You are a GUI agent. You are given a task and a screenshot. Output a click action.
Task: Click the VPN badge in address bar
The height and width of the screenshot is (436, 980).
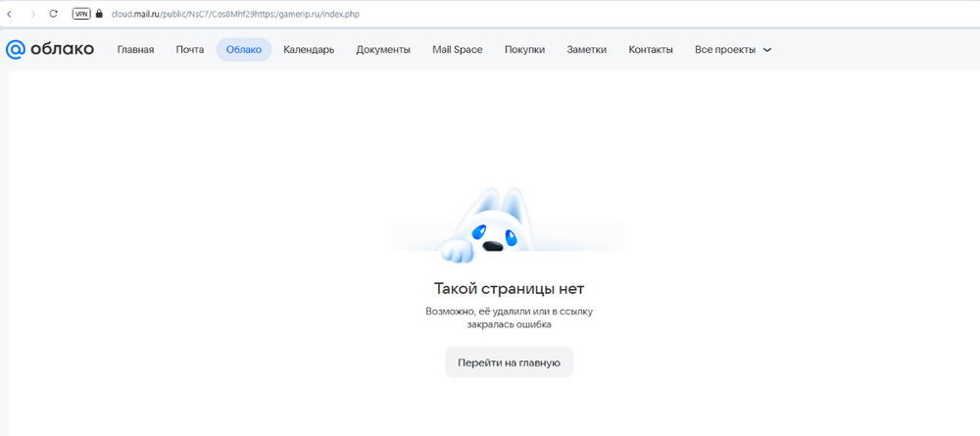click(81, 14)
